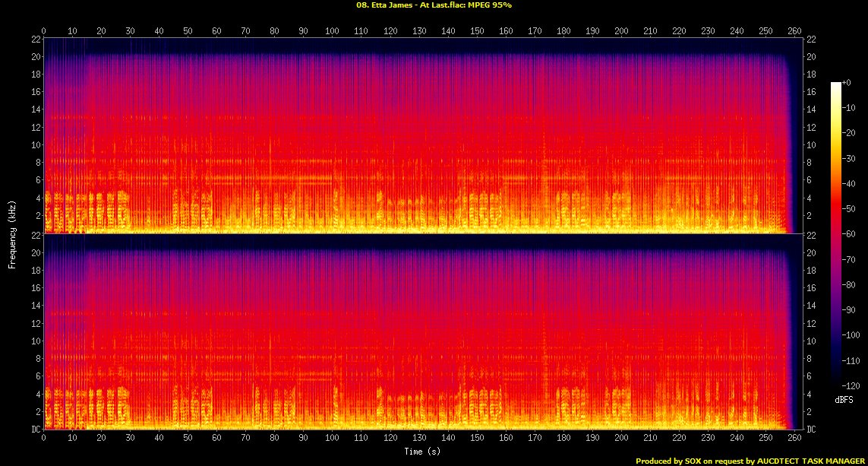Click the 200 tick on the top time axis
Viewport: 868px width, 466px height.
[621, 30]
